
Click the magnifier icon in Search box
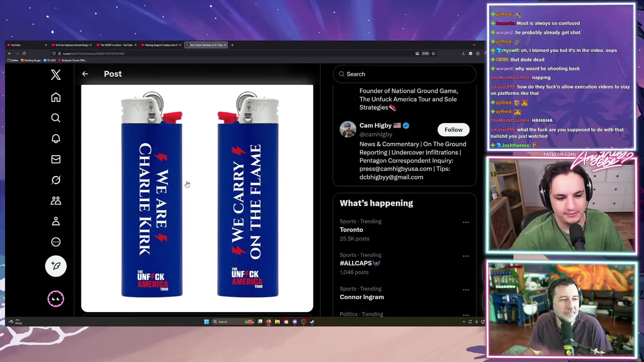(x=342, y=74)
